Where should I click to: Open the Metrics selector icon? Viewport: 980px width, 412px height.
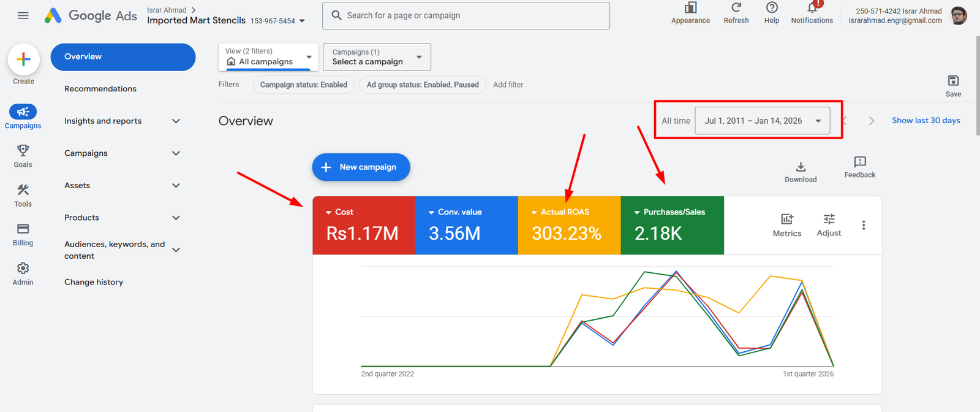pyautogui.click(x=787, y=219)
